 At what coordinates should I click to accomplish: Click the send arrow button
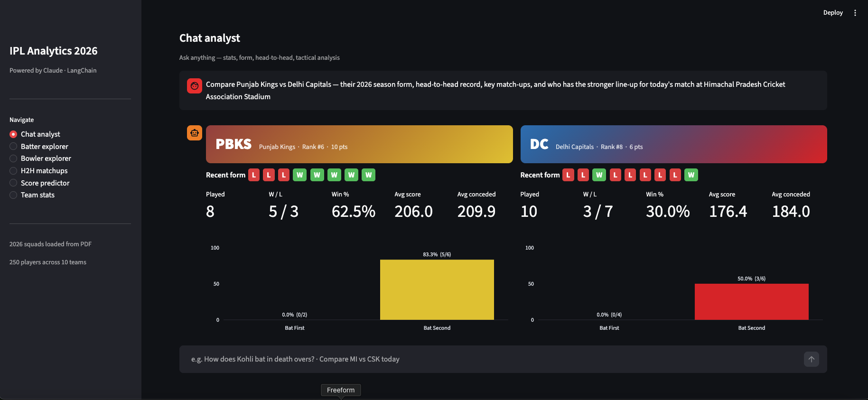[x=812, y=359]
